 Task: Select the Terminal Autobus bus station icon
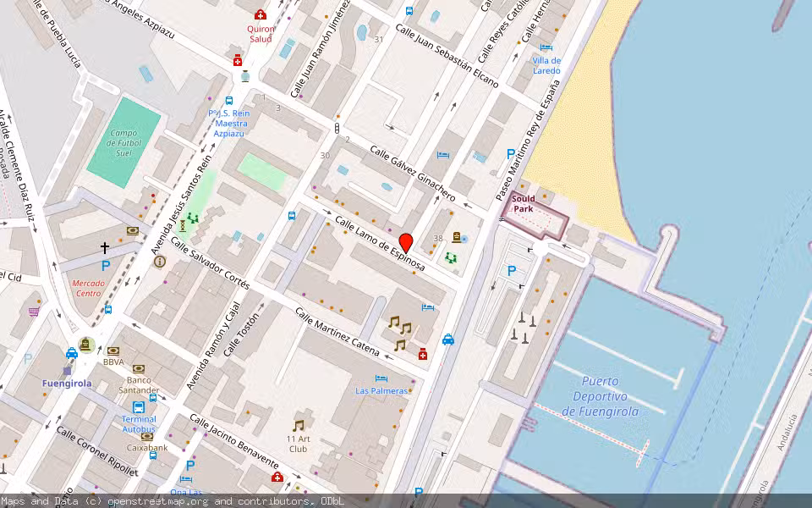click(x=138, y=407)
